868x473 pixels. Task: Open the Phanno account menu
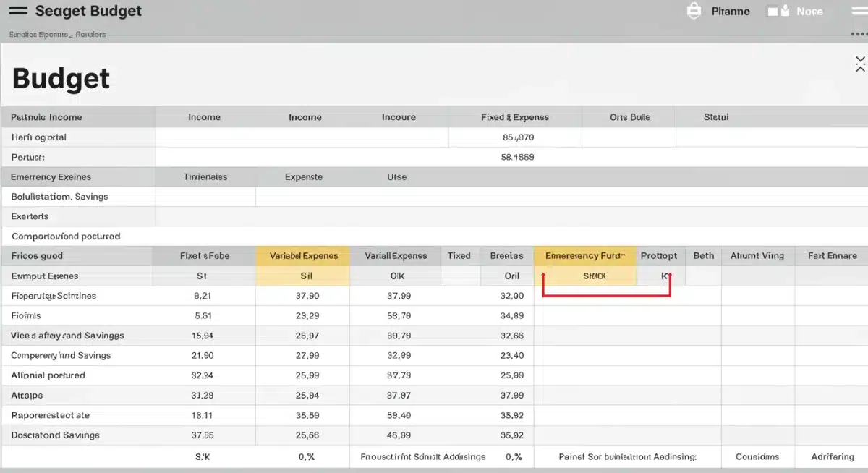(x=731, y=11)
